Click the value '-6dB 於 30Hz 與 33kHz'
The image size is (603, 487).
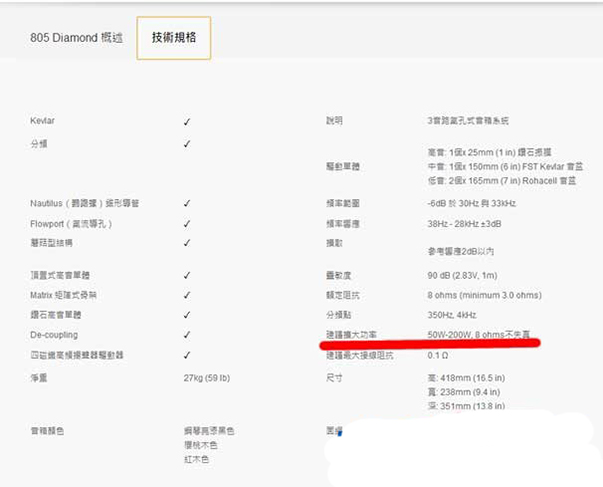click(471, 203)
